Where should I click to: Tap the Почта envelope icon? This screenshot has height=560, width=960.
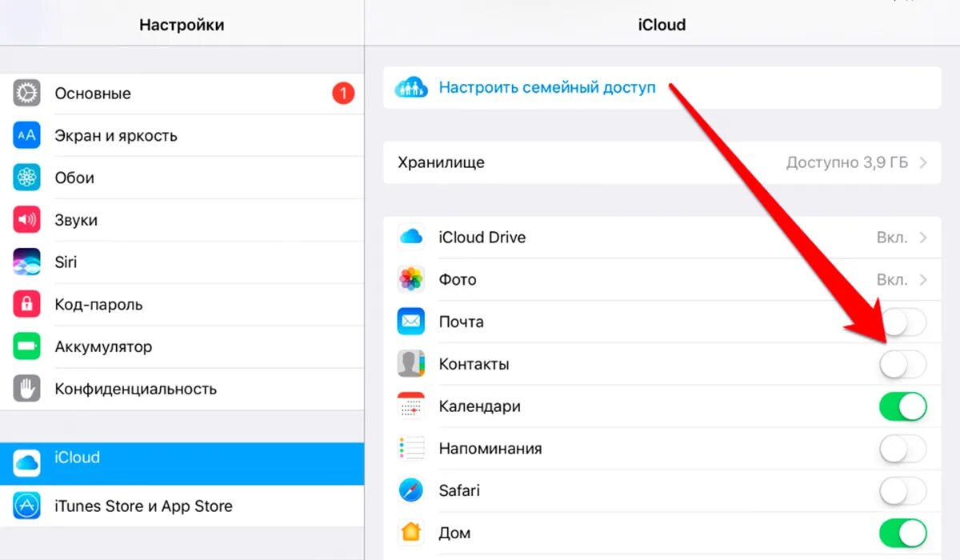pyautogui.click(x=411, y=322)
